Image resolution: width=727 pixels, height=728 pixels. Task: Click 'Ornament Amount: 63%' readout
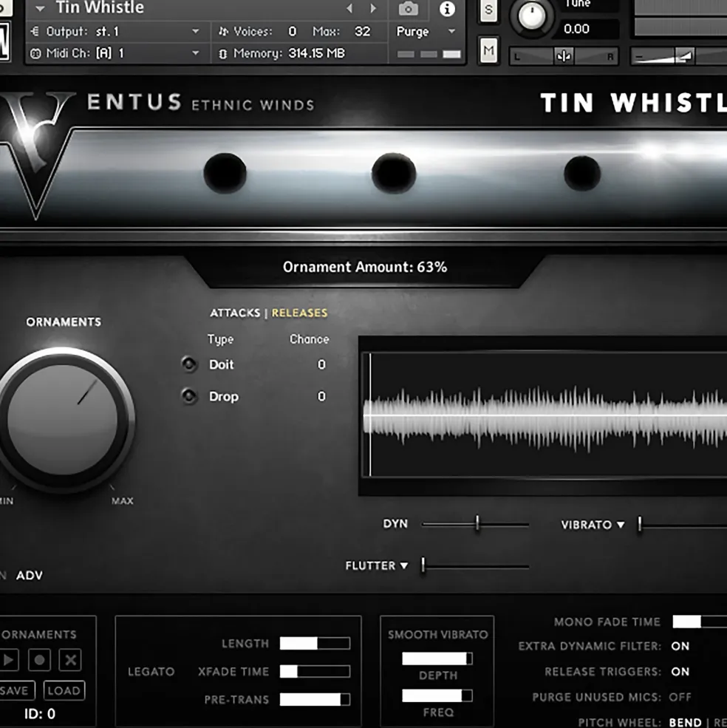pyautogui.click(x=365, y=267)
